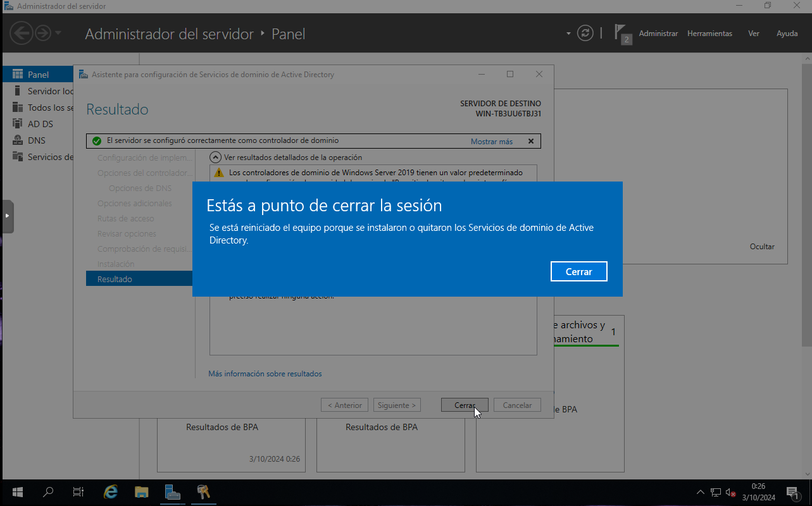Screen dimensions: 812x506
Task: Click the Server Manager forward arrow
Action: (x=43, y=33)
